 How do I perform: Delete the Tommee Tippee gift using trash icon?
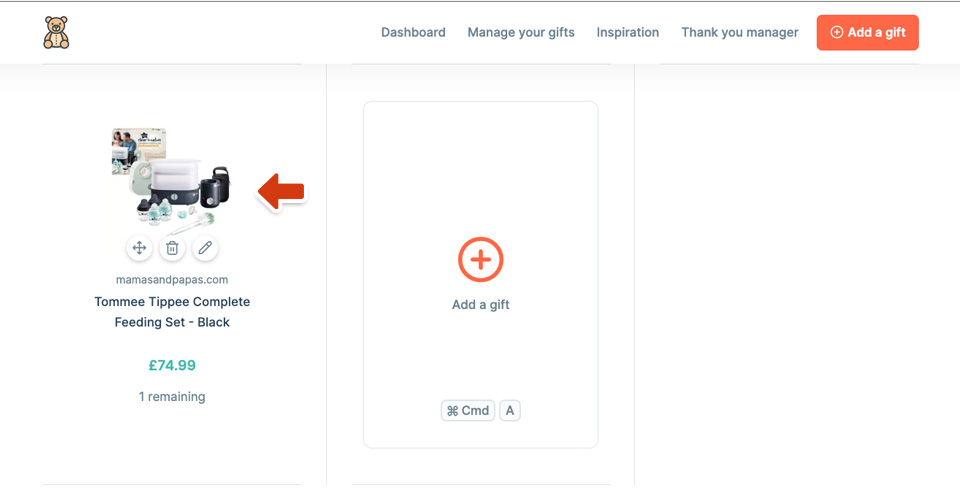coord(173,248)
